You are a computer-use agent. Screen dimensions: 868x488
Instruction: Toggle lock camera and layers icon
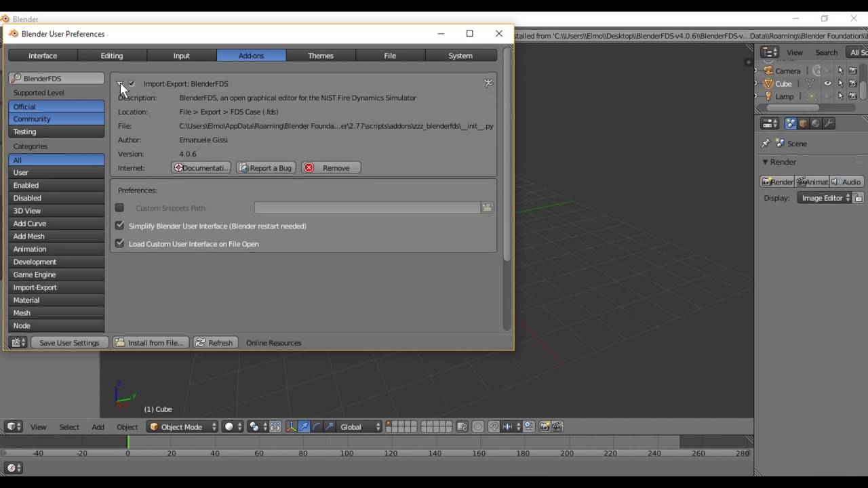[462, 426]
